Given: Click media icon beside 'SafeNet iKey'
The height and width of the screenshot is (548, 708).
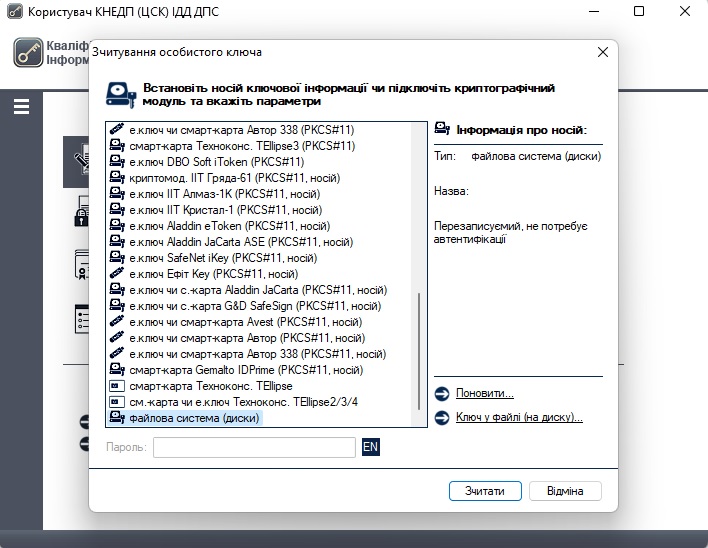Looking at the screenshot, I should tap(117, 257).
